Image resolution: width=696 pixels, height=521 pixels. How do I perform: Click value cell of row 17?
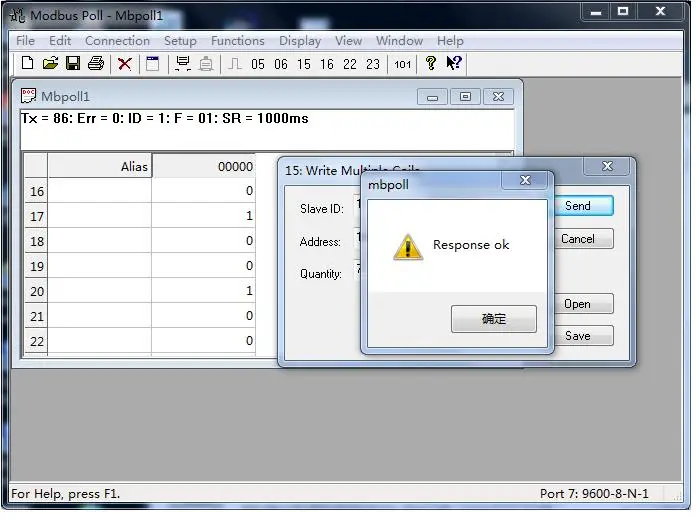click(204, 216)
